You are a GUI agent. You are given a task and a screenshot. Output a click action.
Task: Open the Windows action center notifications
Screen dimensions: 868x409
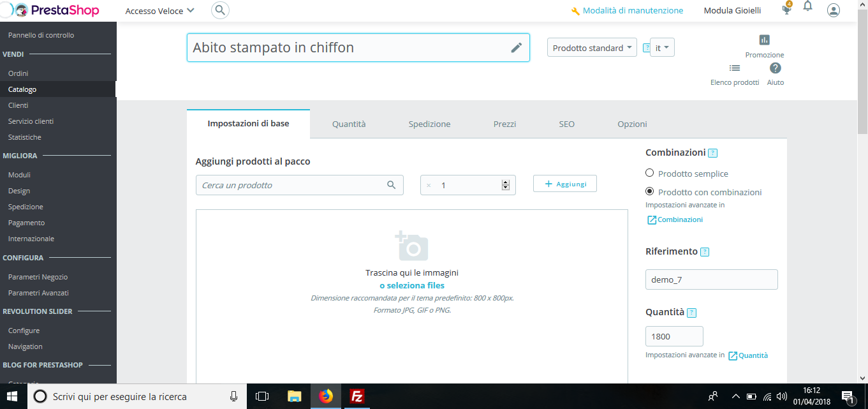(848, 397)
